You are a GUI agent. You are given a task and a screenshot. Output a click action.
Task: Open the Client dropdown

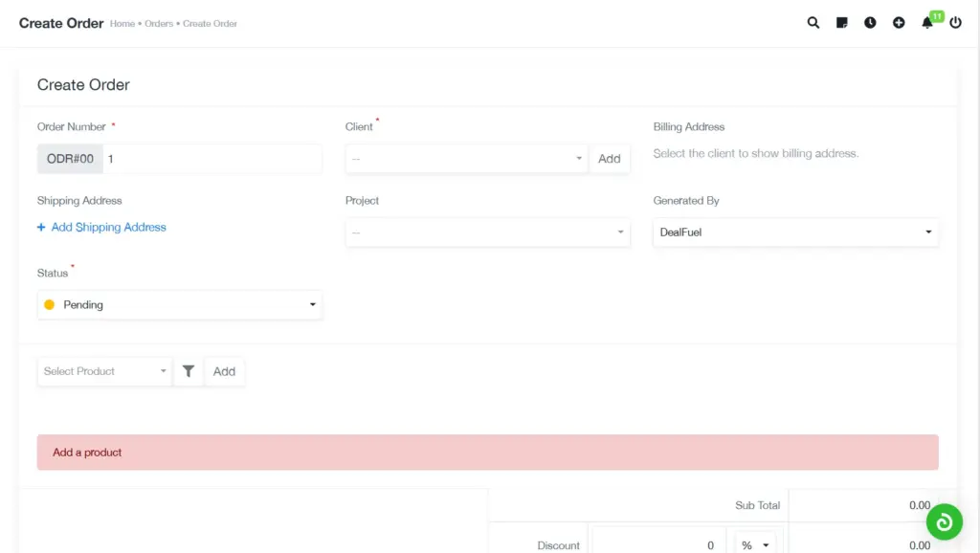(x=466, y=158)
